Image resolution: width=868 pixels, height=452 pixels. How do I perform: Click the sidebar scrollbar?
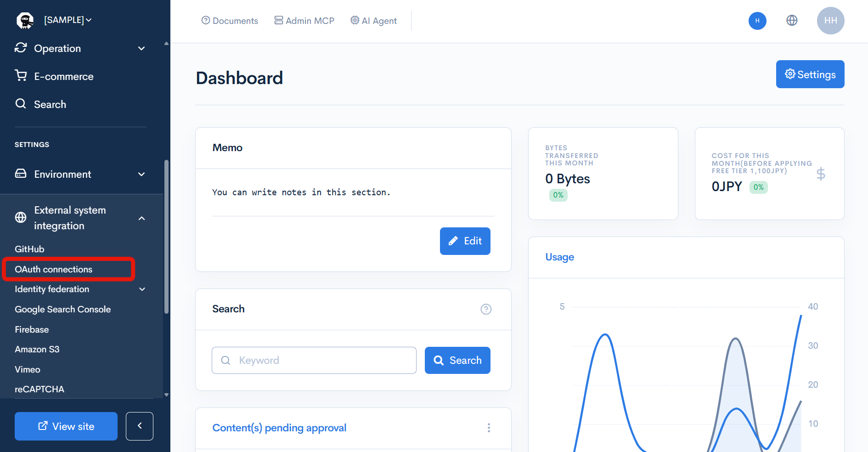coord(166,237)
